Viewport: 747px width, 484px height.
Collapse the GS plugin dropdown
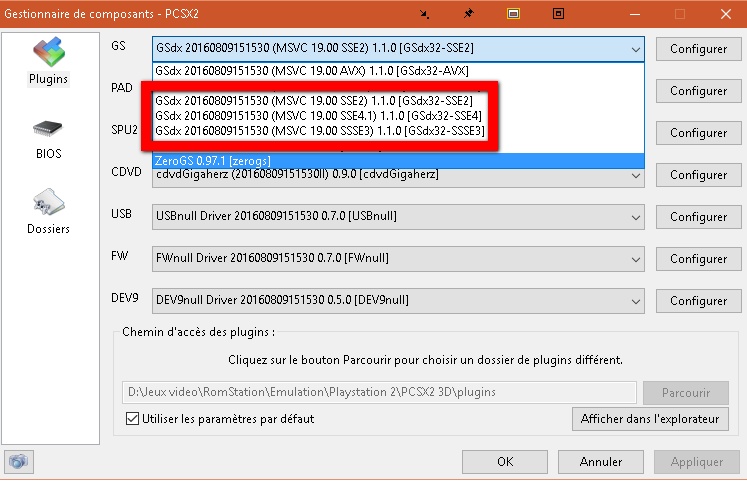636,49
